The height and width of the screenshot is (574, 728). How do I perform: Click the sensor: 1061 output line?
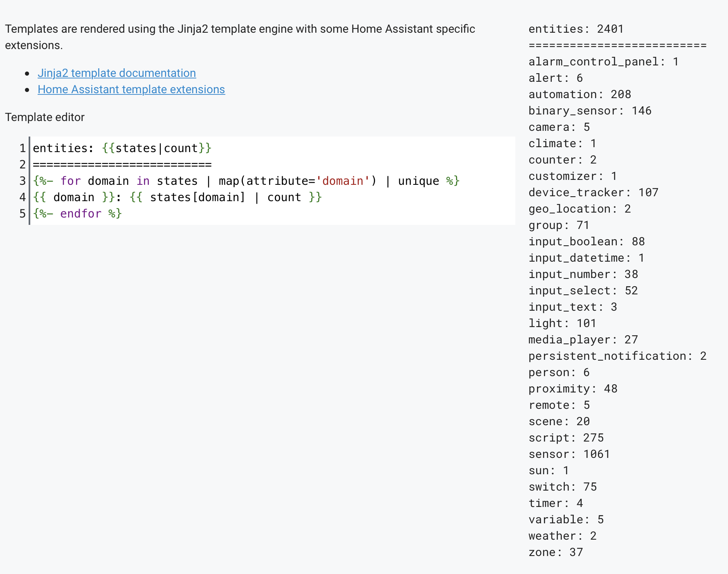569,454
